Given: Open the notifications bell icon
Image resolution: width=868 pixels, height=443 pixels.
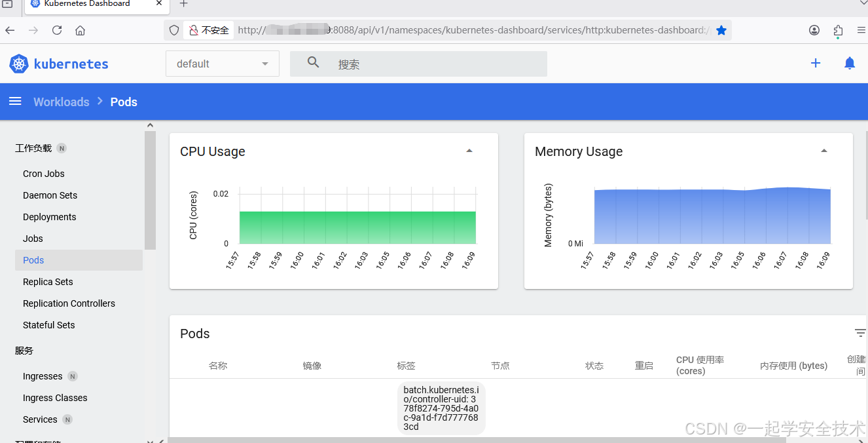Looking at the screenshot, I should [x=850, y=64].
